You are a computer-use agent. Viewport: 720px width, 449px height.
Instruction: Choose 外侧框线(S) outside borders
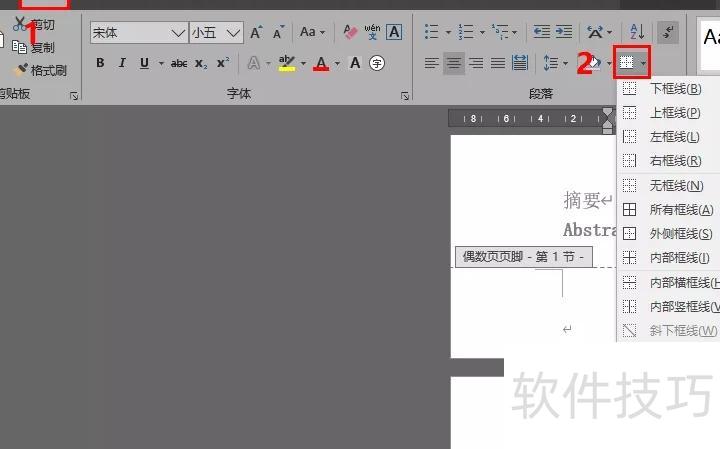click(x=668, y=234)
